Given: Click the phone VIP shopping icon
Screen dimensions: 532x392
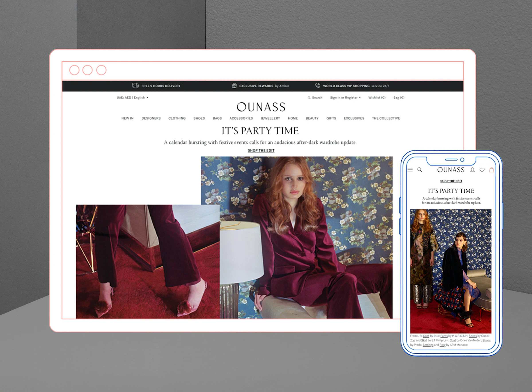Looking at the screenshot, I should click(x=317, y=85).
